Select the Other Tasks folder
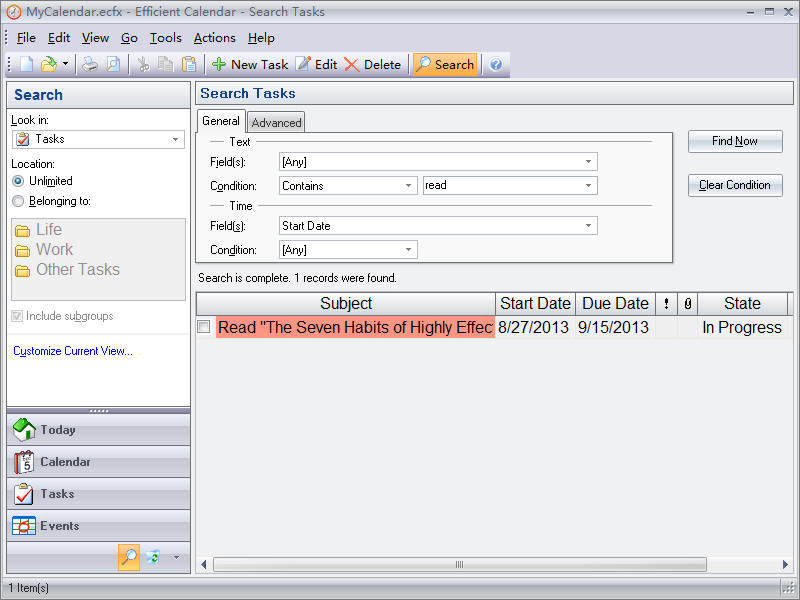Screen dimensions: 800x600 tap(67, 269)
